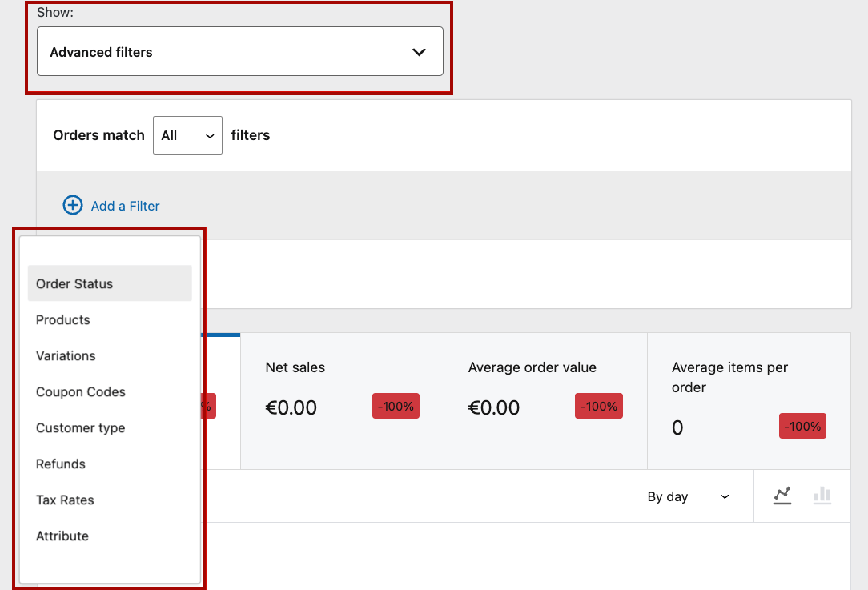Image resolution: width=868 pixels, height=590 pixels.
Task: Open the orders match All dropdown
Action: coord(187,135)
